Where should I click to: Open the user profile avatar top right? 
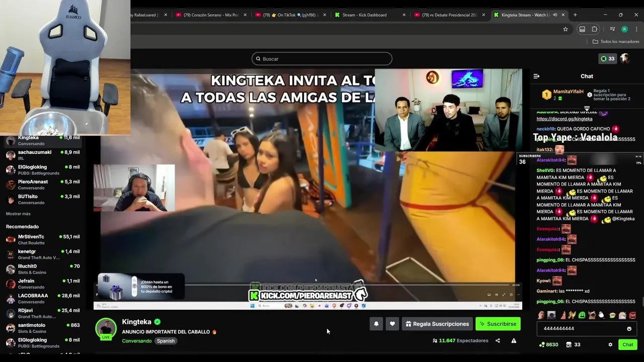(x=625, y=59)
